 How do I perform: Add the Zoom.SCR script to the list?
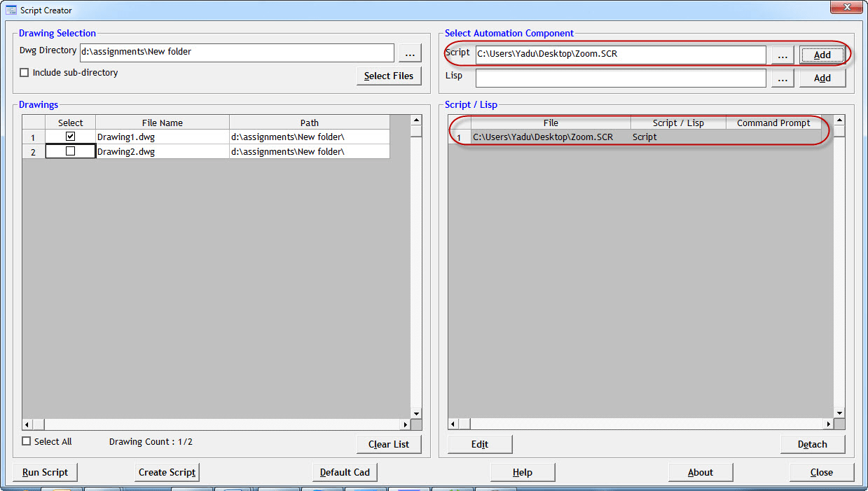822,55
